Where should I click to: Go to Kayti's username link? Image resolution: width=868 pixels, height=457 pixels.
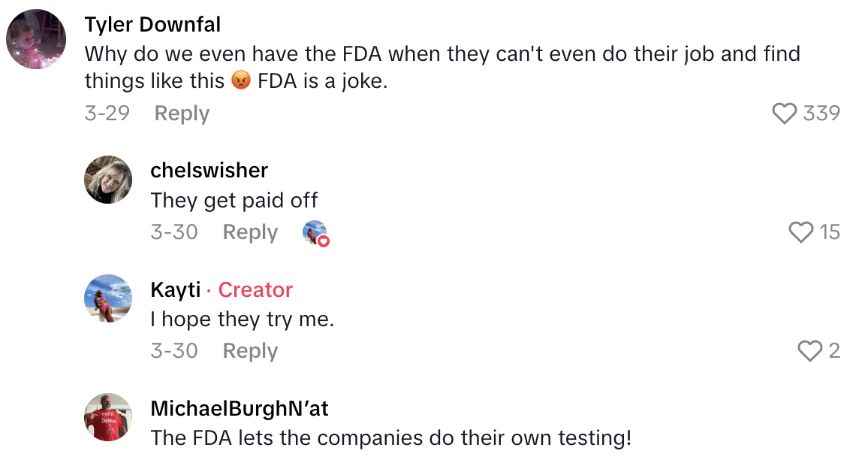pos(176,290)
